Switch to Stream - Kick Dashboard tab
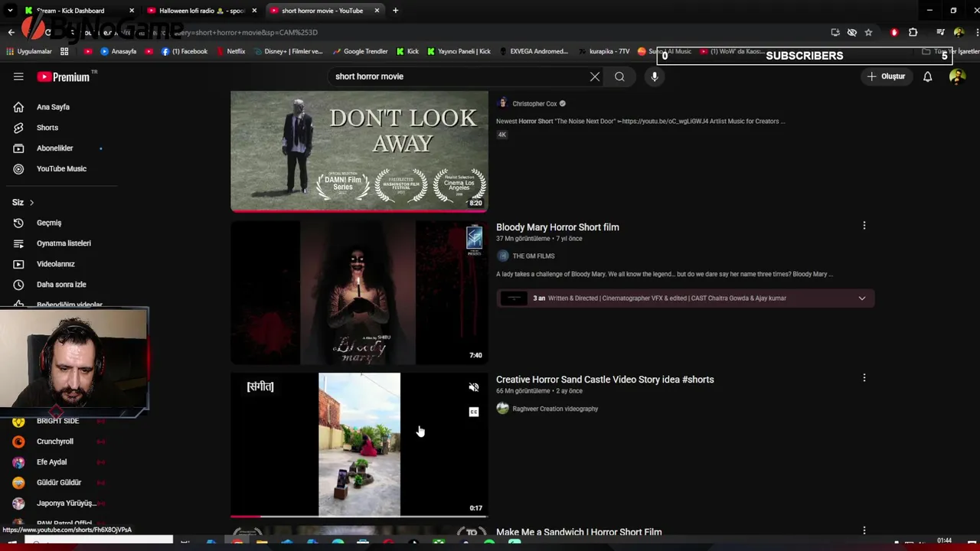Screen dimensions: 980x551 click(x=70, y=11)
